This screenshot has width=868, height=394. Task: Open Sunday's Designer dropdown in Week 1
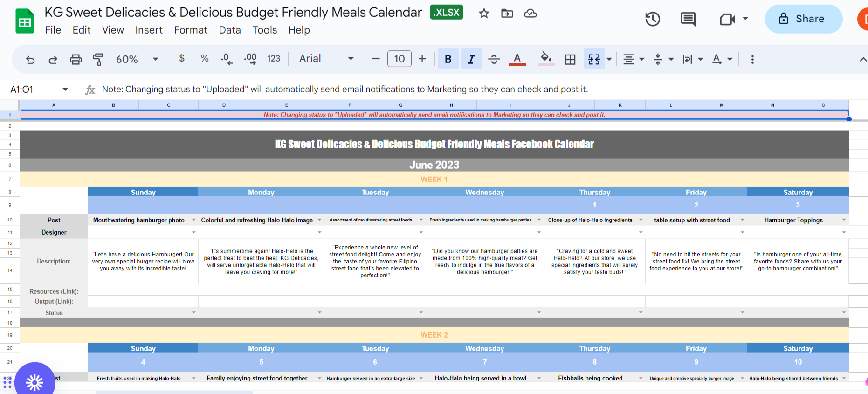point(194,232)
